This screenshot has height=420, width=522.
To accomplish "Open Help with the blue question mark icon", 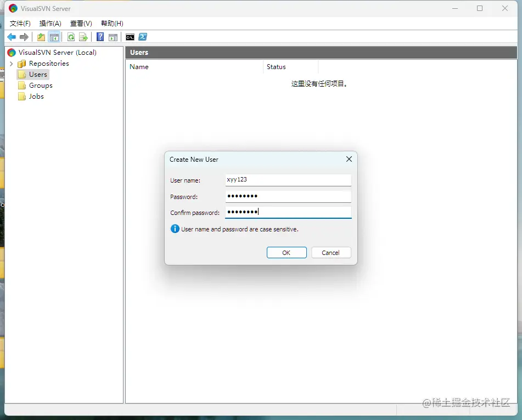I will click(x=100, y=37).
